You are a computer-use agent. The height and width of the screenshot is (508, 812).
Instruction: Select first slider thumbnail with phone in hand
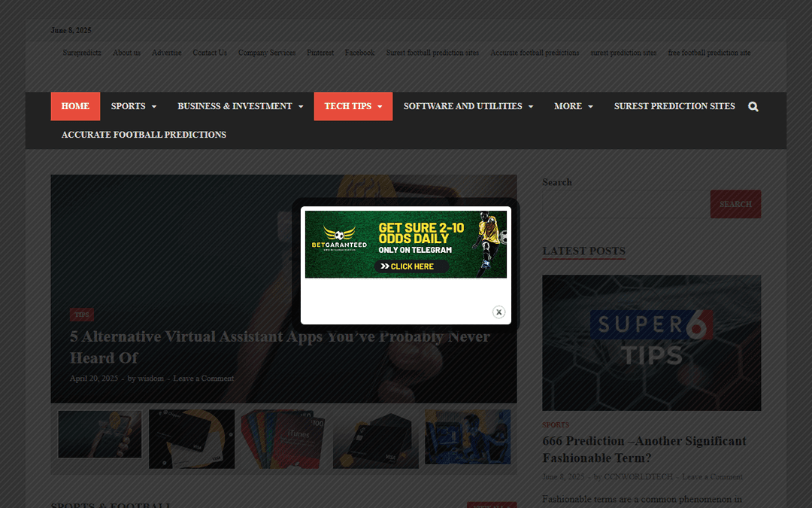(100, 434)
